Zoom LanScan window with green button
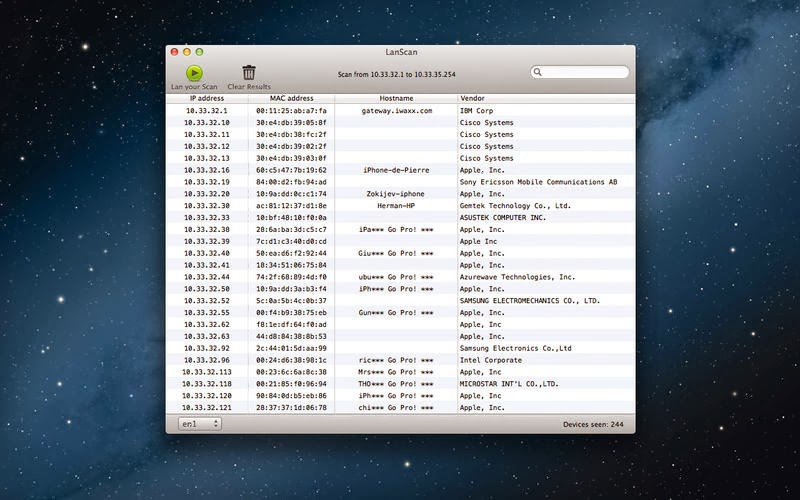The width and height of the screenshot is (800, 500). (x=199, y=52)
